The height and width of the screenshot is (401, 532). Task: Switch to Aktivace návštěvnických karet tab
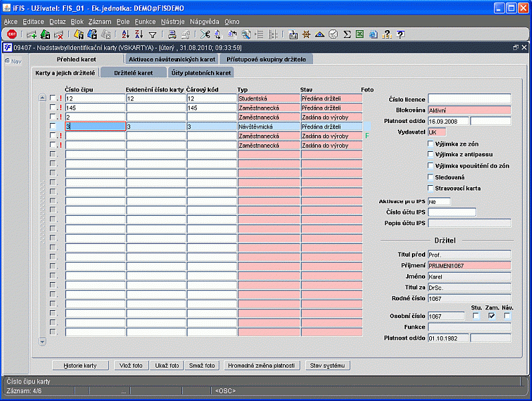click(172, 59)
